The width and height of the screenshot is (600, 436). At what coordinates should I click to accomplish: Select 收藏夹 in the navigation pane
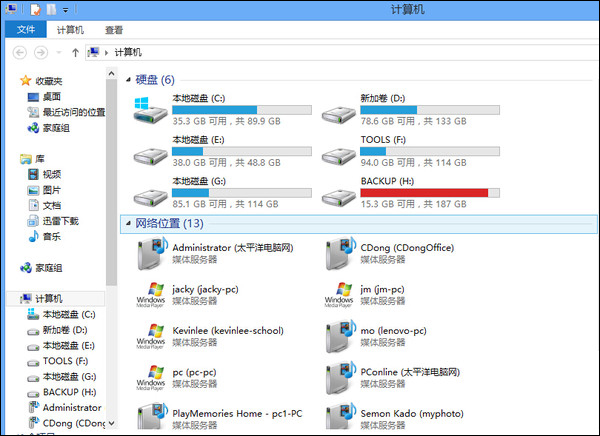[41, 81]
